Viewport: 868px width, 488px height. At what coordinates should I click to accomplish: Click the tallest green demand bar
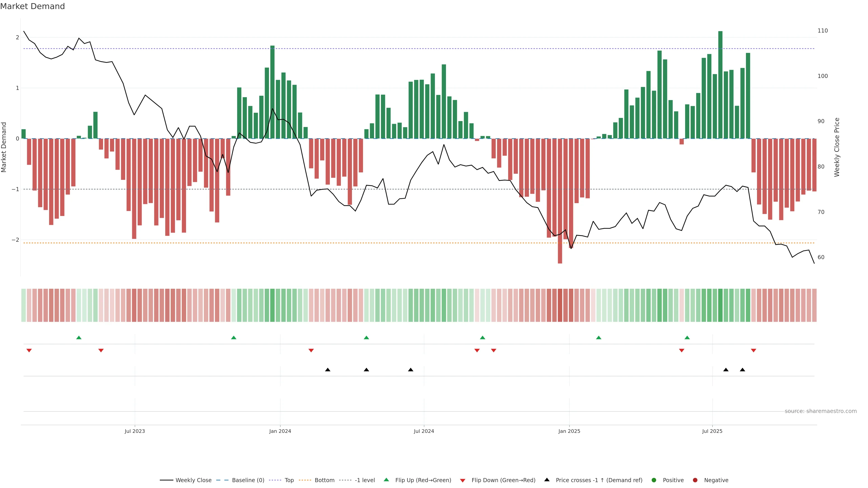(720, 84)
